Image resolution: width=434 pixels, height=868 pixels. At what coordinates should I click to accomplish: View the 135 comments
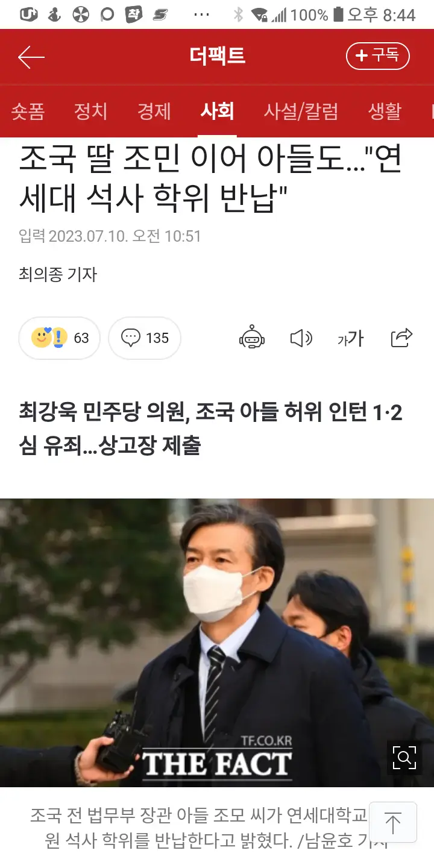point(145,338)
